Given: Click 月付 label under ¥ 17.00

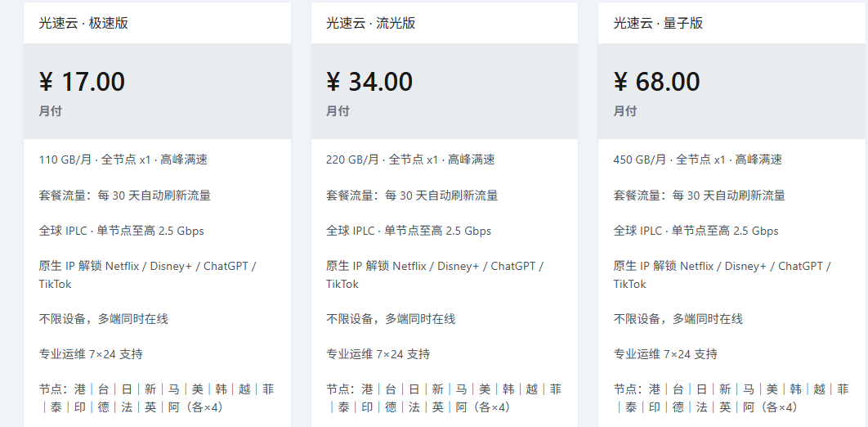Looking at the screenshot, I should pos(51,110).
